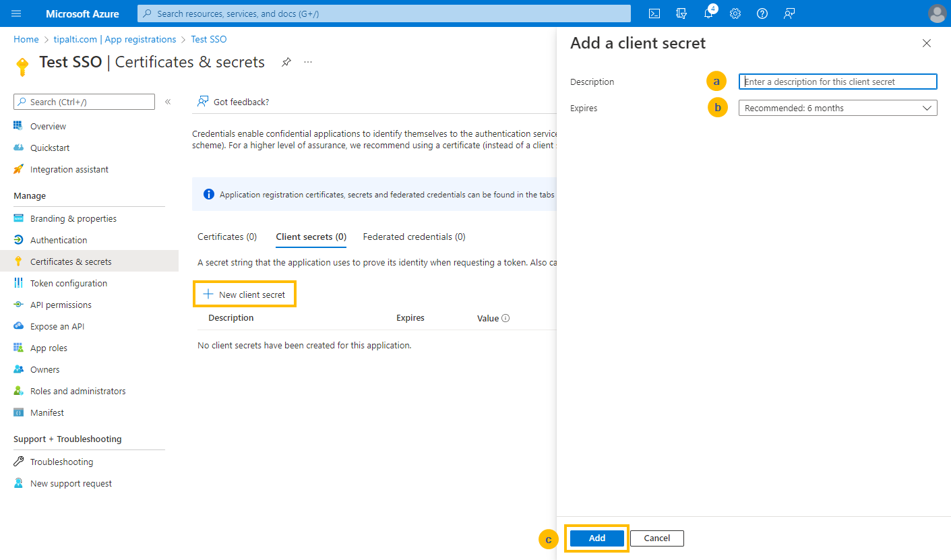Open the notifications bell icon

pos(708,13)
